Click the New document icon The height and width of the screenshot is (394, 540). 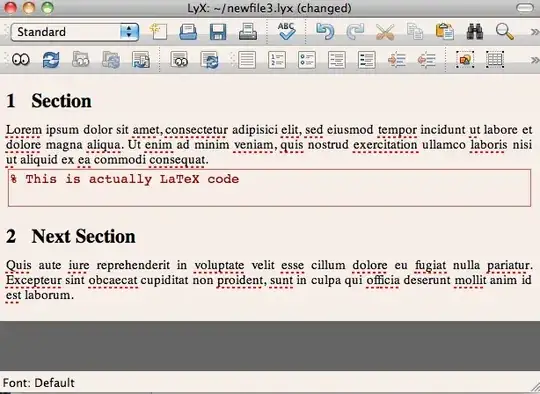pos(158,32)
